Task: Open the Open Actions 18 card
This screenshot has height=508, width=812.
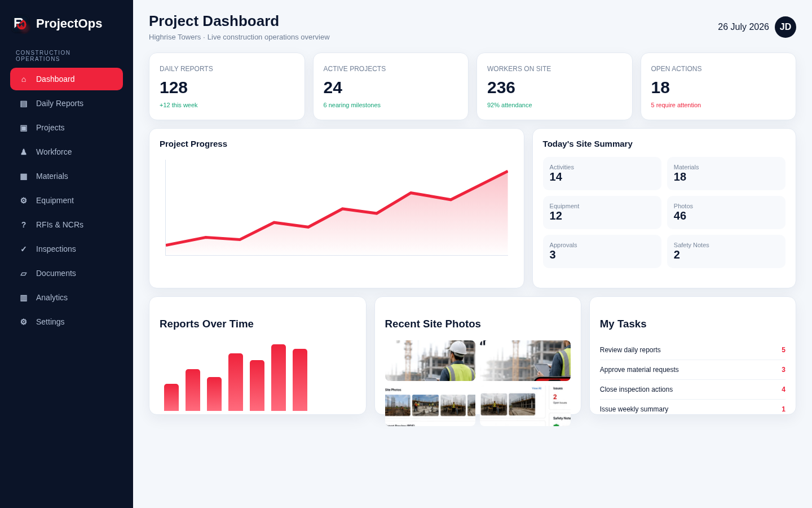Action: click(718, 86)
